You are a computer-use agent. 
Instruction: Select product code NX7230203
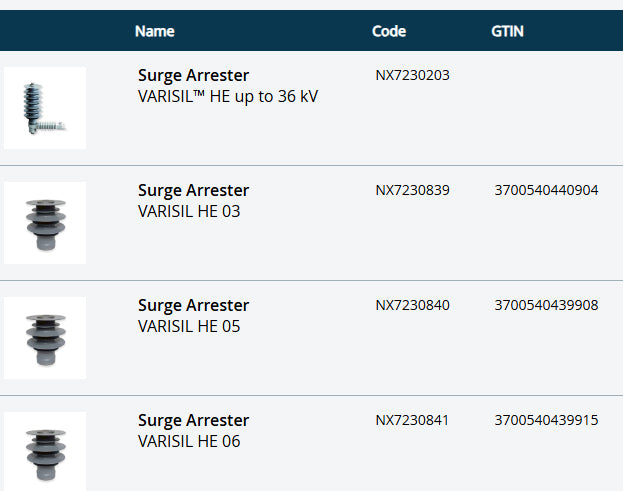(x=413, y=75)
